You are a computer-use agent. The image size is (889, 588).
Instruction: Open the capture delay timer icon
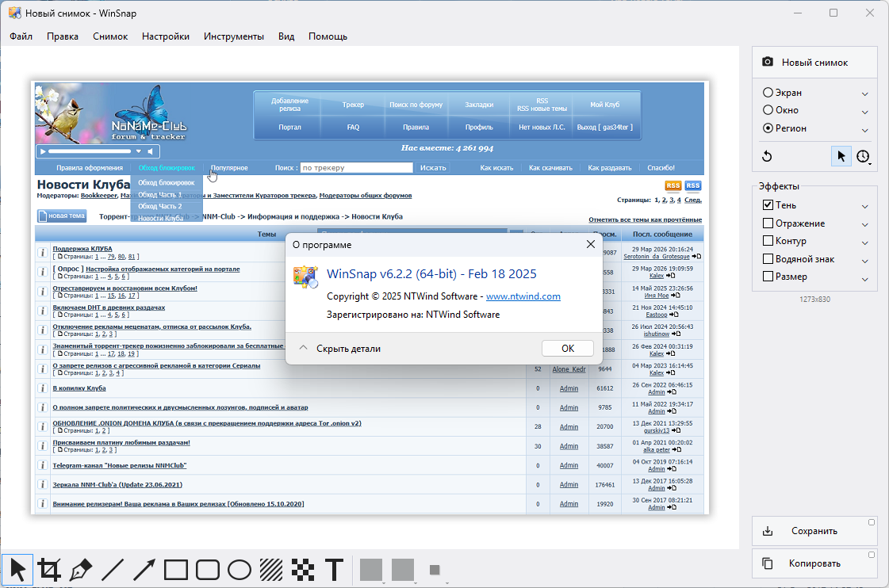click(x=863, y=156)
